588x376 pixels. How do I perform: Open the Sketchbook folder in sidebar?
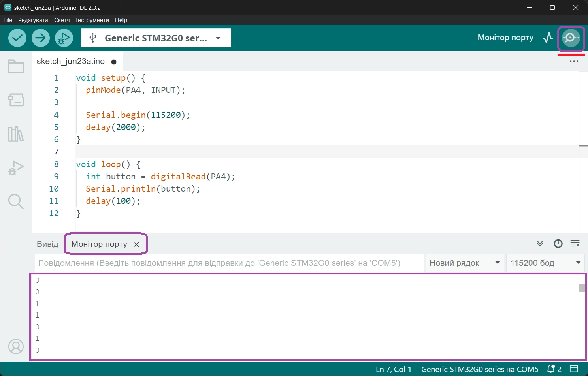16,67
